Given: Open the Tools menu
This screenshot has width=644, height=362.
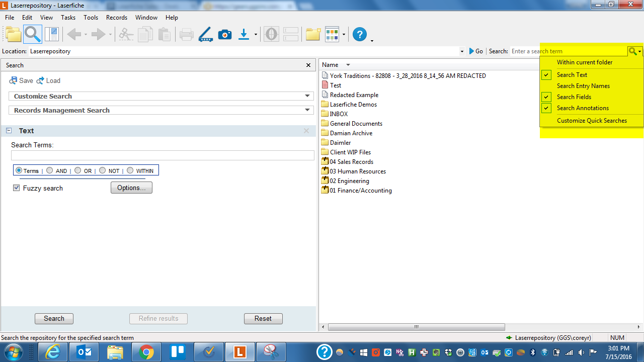Looking at the screenshot, I should 91,18.
